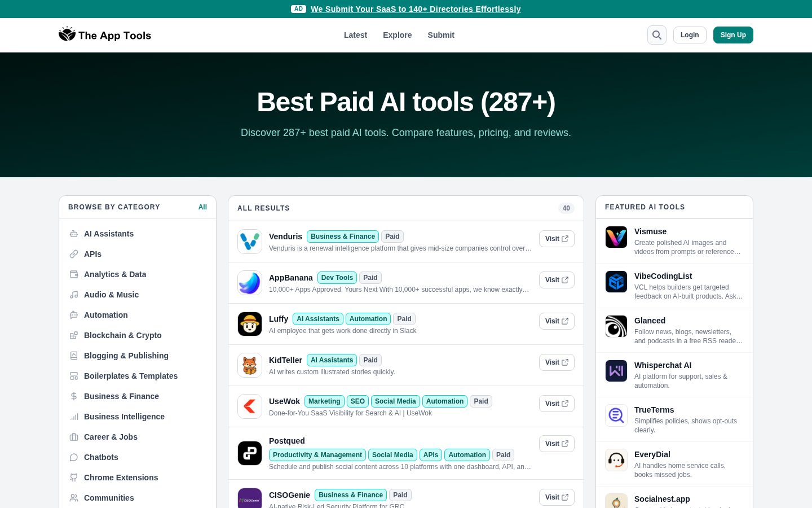Screen dimensions: 812x508
Task: Visit the Luffy tool page
Action: (557, 321)
